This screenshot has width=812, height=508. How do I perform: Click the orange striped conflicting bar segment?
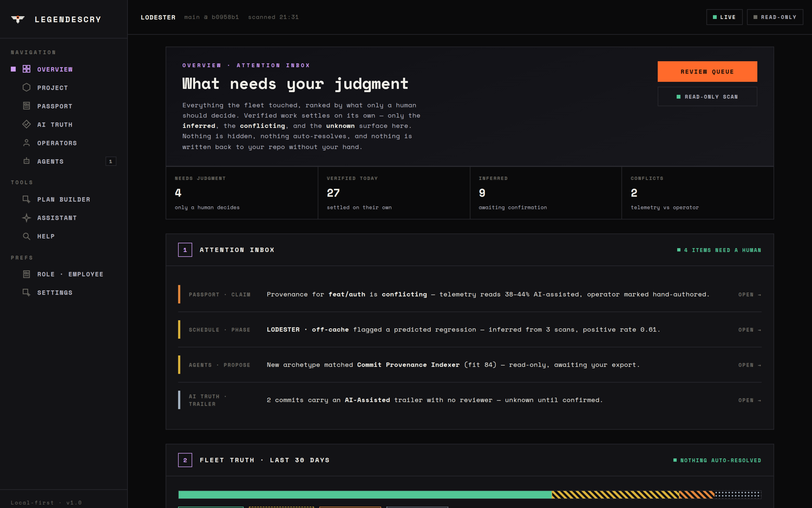point(697,494)
